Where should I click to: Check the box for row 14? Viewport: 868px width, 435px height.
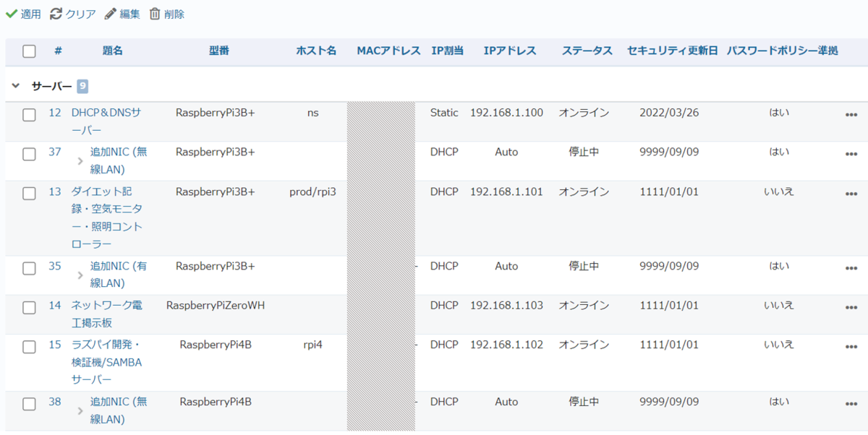coord(29,308)
